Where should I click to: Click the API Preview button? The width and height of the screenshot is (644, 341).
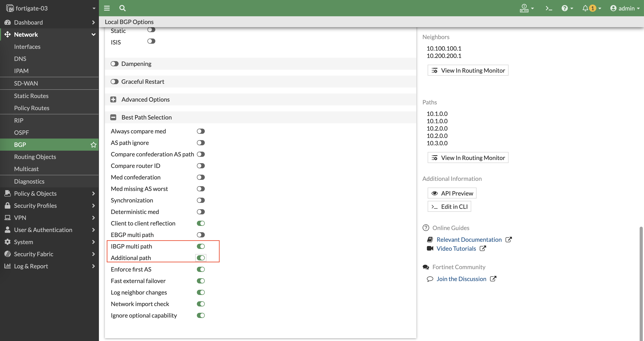pos(452,193)
